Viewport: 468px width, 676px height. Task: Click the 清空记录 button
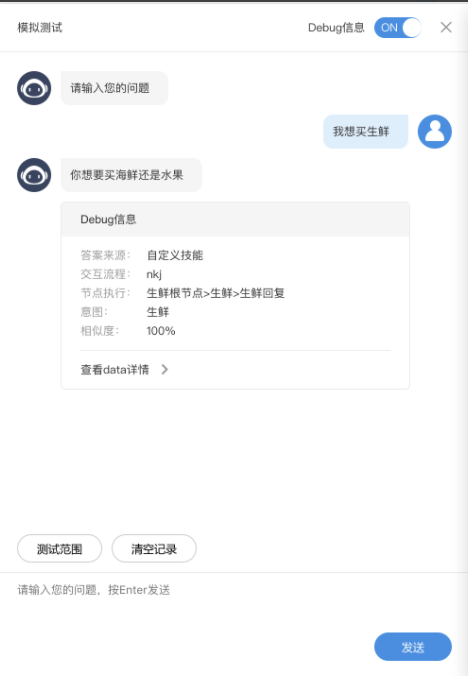[x=154, y=549]
